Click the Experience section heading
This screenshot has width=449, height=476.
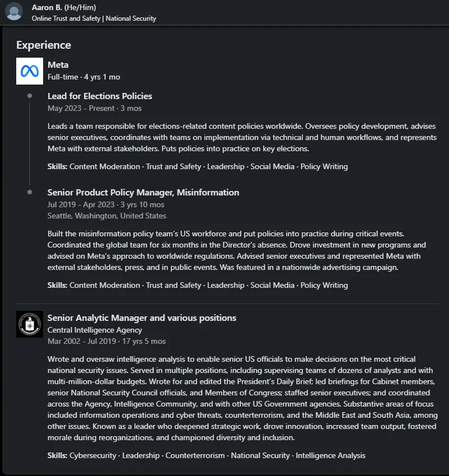coord(44,45)
